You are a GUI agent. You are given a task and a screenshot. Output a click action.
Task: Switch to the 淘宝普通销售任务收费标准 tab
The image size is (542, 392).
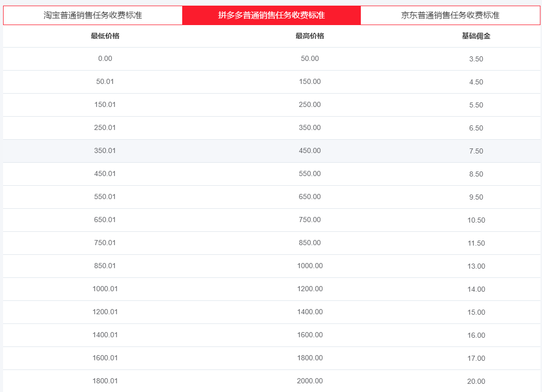click(93, 15)
